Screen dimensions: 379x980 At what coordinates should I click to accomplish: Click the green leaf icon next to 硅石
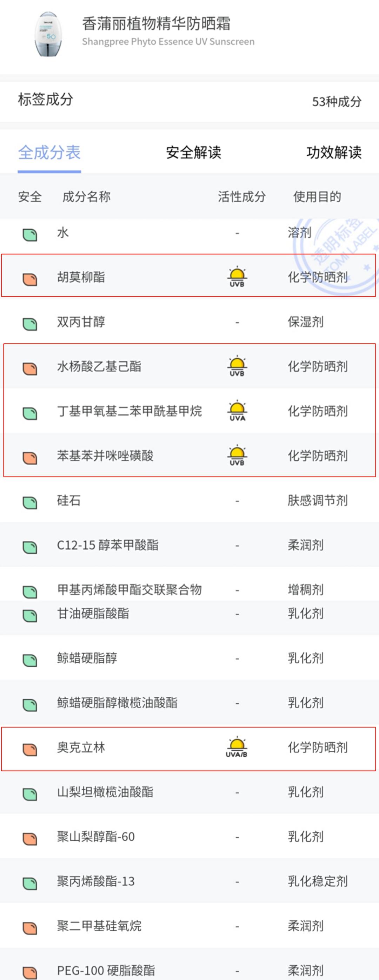30,501
